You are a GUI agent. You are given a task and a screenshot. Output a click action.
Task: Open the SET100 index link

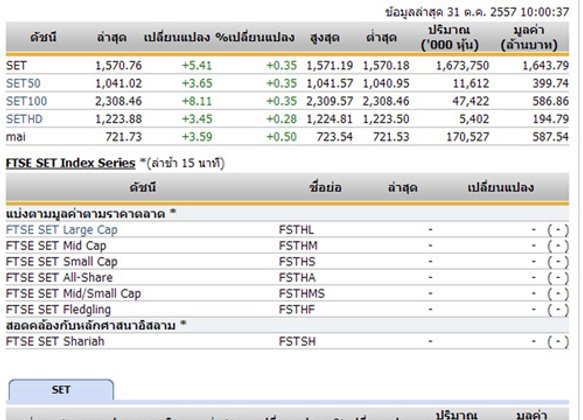(26, 101)
